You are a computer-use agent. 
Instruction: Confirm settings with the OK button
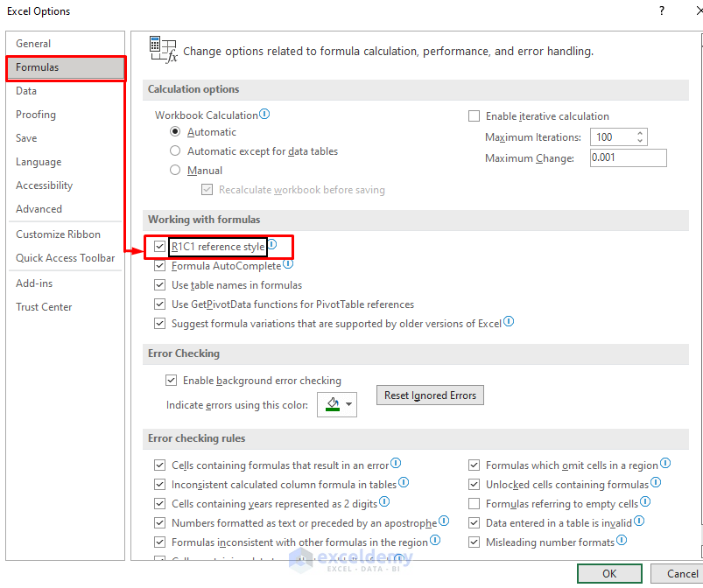609,574
